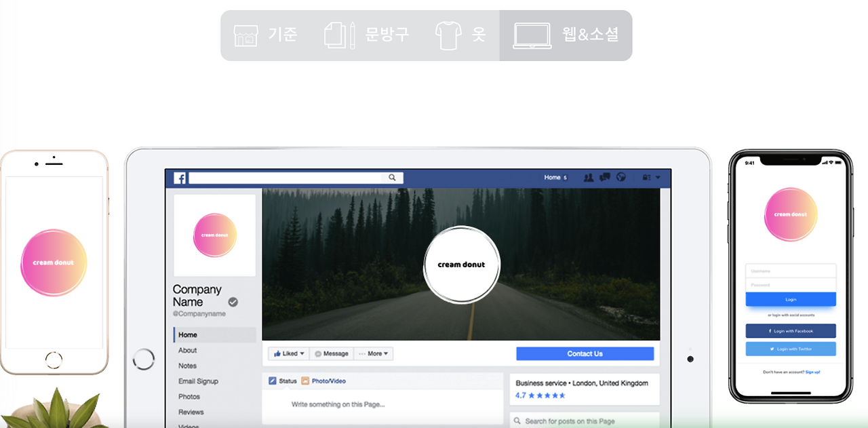Screen dimensions: 868x428
Task: Click the Facebook logo icon
Action: click(180, 178)
